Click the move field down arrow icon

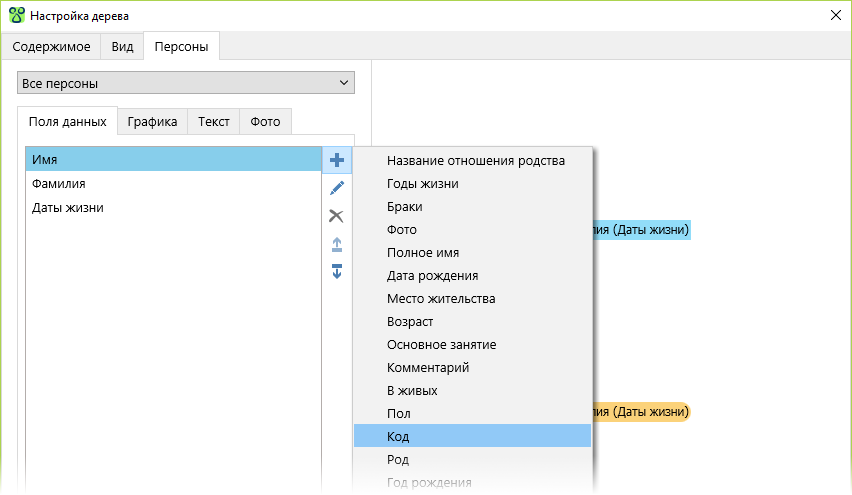(x=337, y=271)
